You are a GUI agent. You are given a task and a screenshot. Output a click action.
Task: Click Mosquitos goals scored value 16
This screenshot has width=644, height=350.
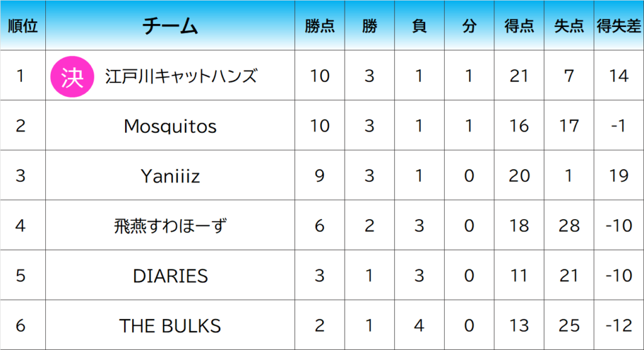[519, 126]
